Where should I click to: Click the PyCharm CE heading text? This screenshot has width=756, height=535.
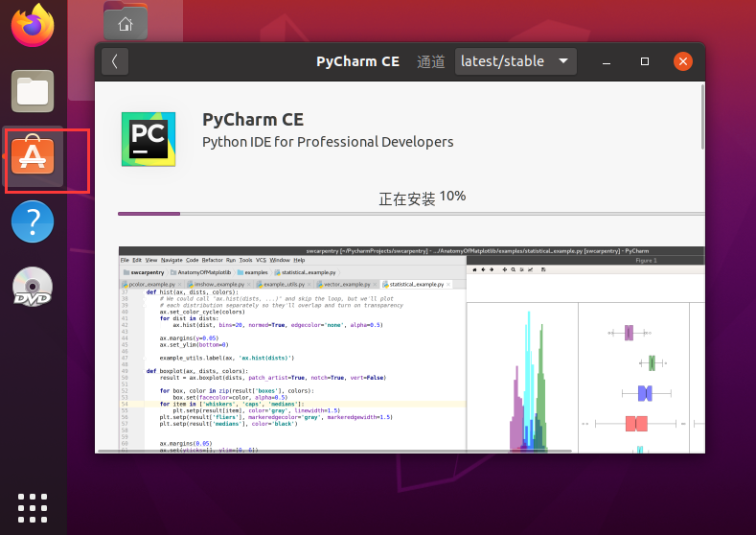point(253,120)
